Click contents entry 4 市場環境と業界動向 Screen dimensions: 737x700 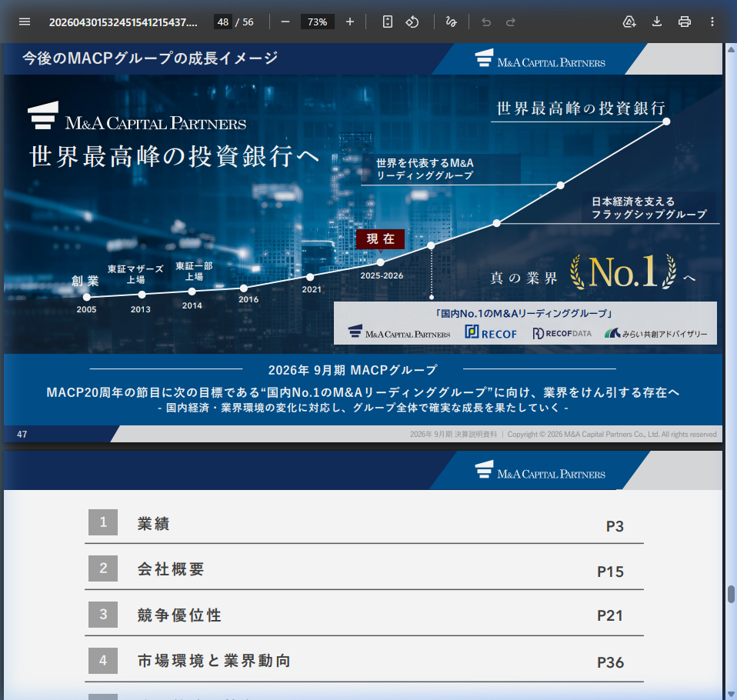pyautogui.click(x=365, y=661)
